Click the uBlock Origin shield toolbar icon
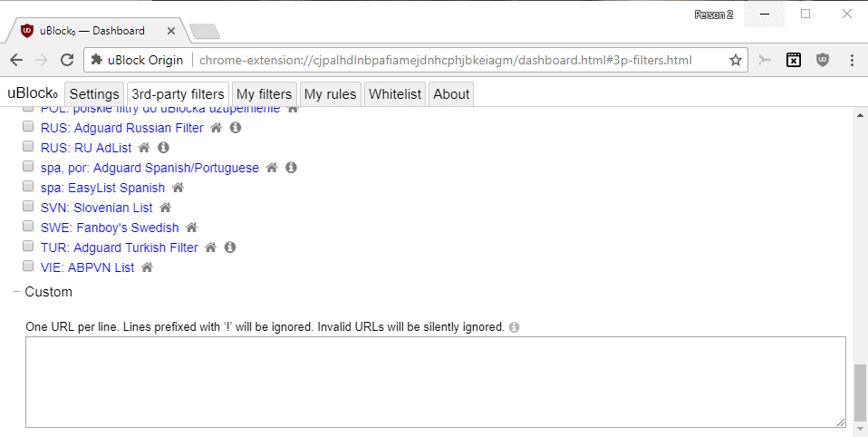Screen dimensions: 868x437 point(824,61)
